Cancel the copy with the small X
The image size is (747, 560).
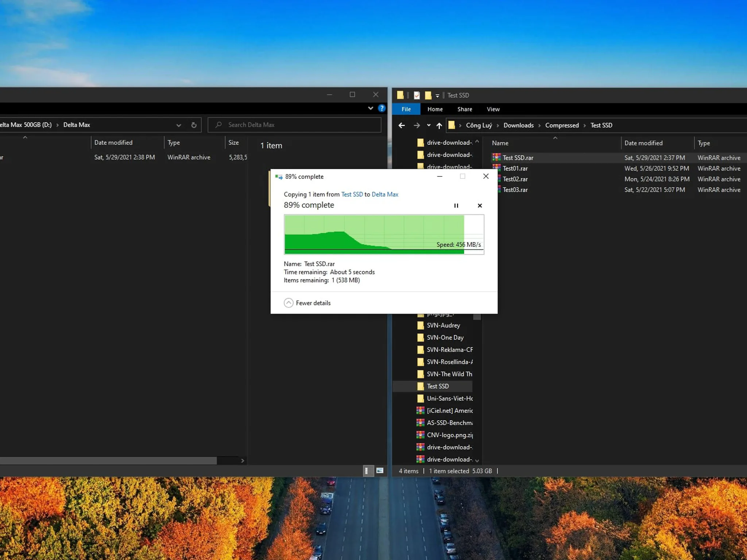point(480,206)
